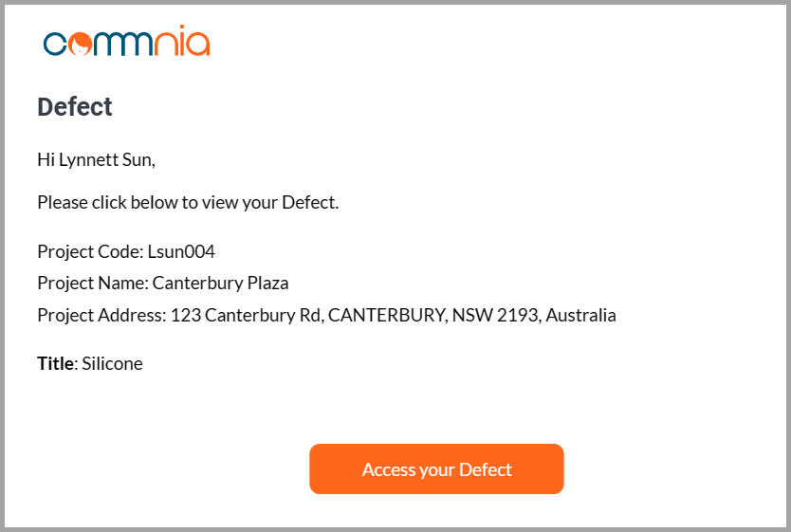
Task: Select the Defect heading text
Action: 75,107
